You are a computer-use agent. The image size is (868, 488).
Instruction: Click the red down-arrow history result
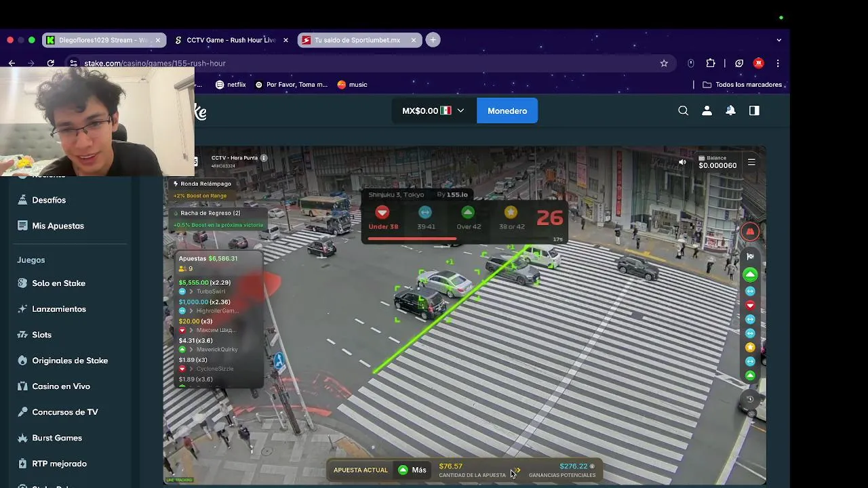[x=750, y=305]
